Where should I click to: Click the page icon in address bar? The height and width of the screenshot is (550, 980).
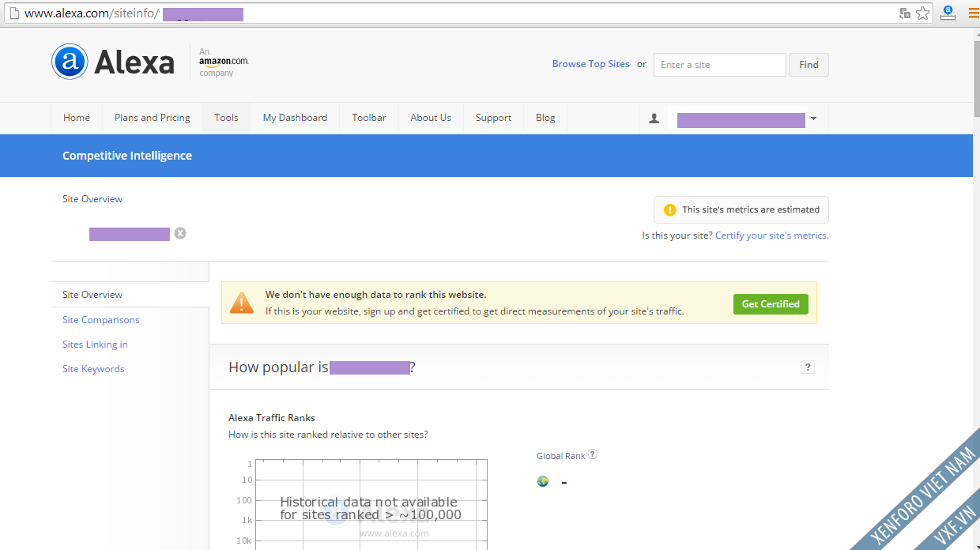tap(13, 13)
